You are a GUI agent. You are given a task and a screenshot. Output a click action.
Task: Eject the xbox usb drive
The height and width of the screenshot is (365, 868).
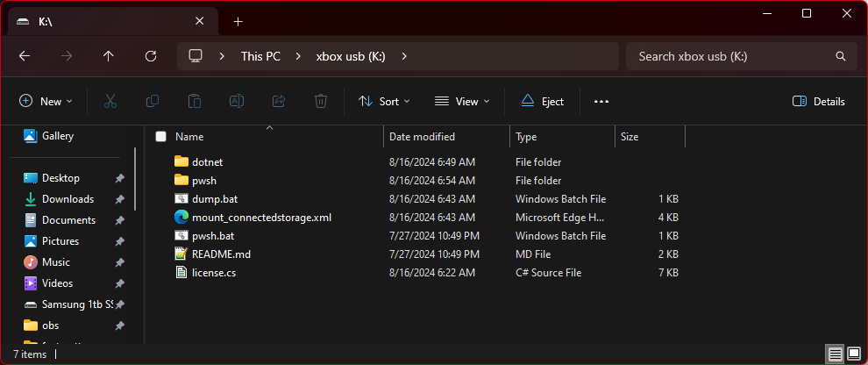tap(543, 102)
